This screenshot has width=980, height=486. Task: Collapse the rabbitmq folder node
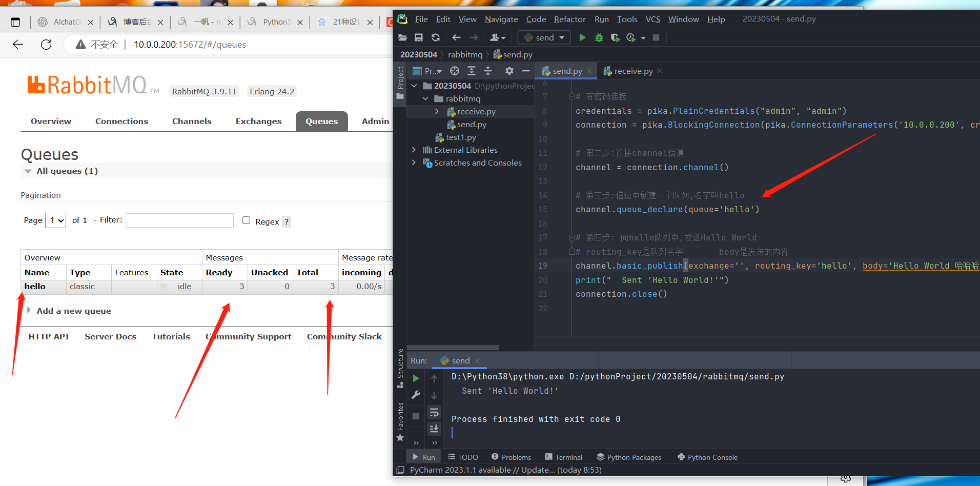click(425, 98)
